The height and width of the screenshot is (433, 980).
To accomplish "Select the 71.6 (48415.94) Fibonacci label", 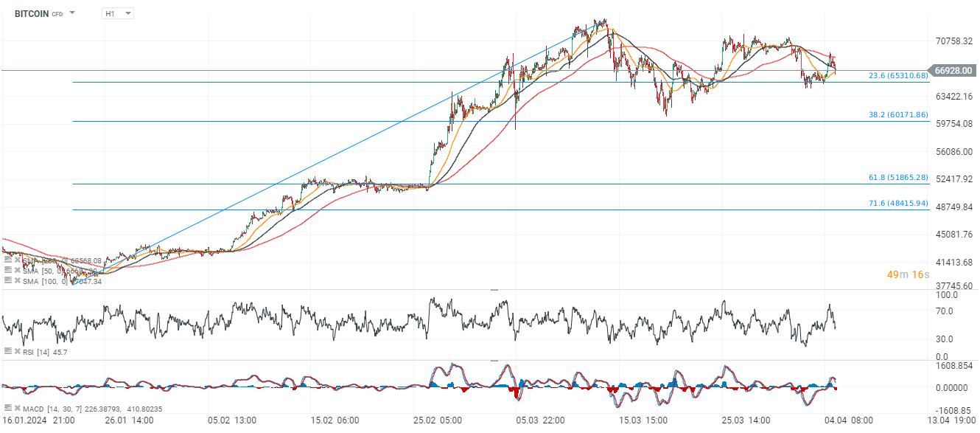I will click(x=898, y=204).
